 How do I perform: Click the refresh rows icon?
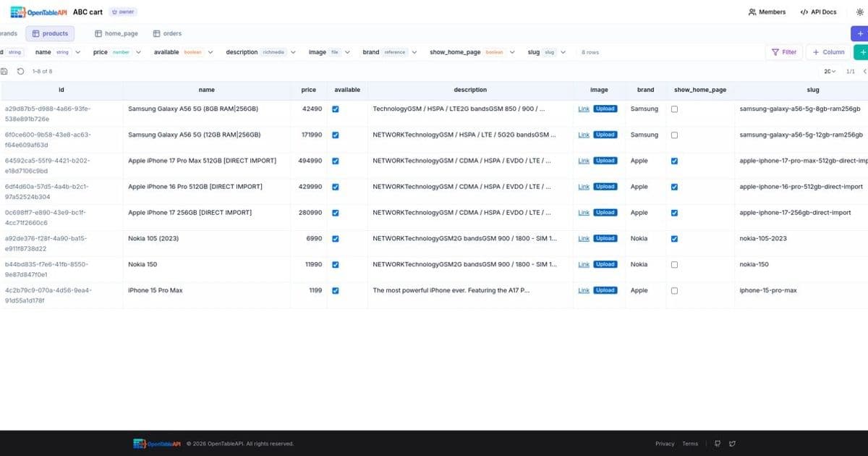point(20,71)
